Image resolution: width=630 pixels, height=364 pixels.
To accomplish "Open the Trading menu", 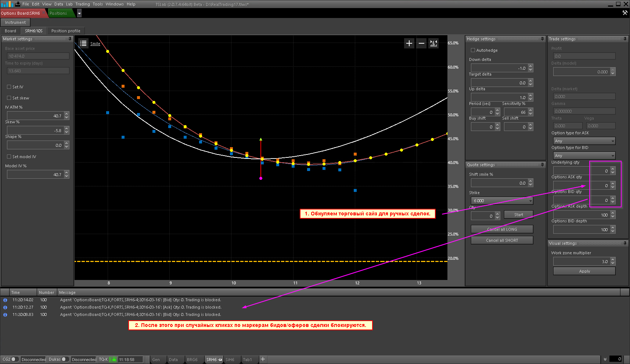I will (x=82, y=4).
